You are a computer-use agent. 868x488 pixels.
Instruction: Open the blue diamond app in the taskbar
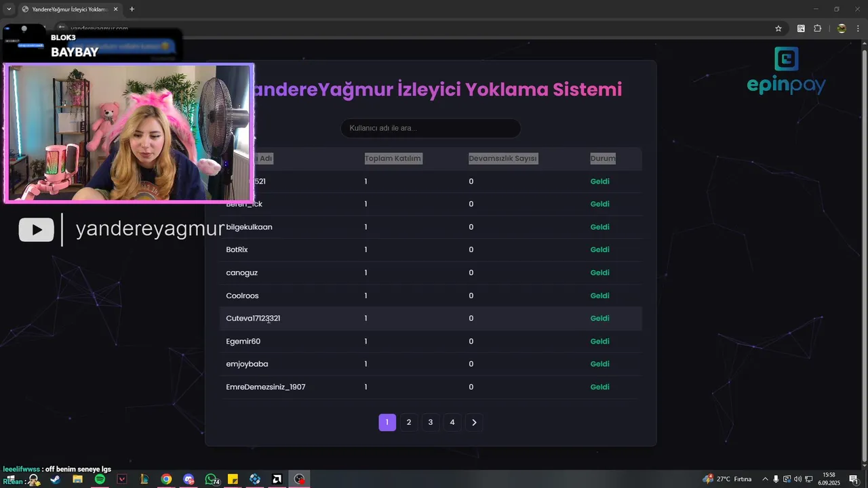[x=255, y=479]
